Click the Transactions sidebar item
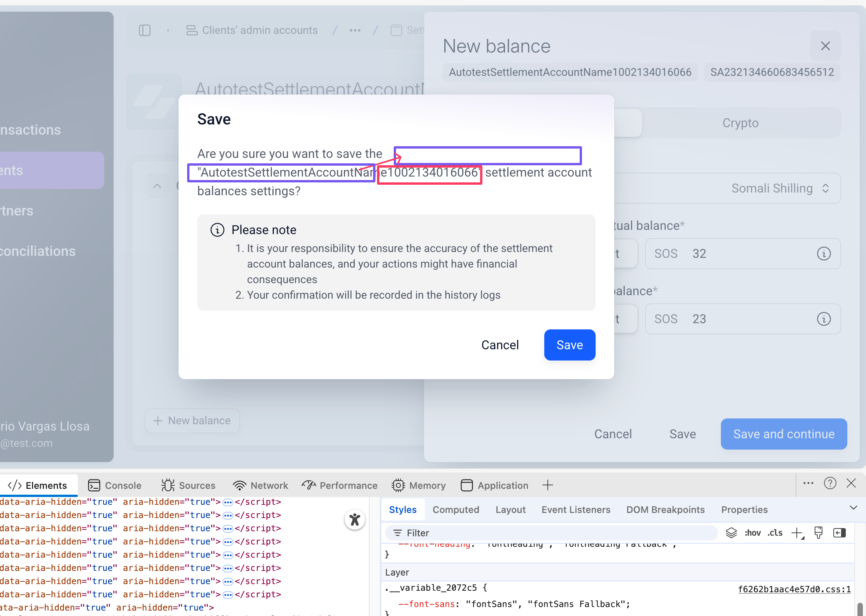Viewport: 866px width, 616px height. (30, 130)
